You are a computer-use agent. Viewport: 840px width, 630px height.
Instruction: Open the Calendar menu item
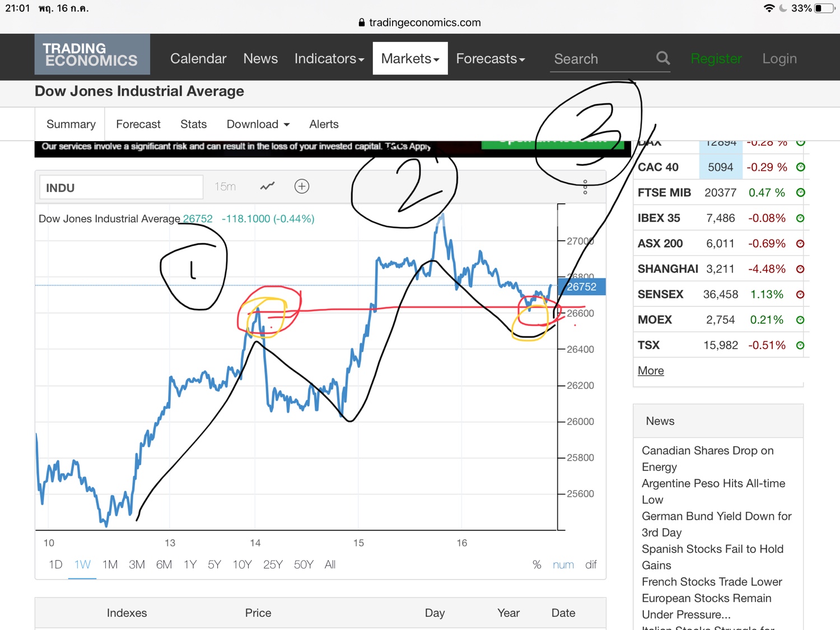(198, 58)
